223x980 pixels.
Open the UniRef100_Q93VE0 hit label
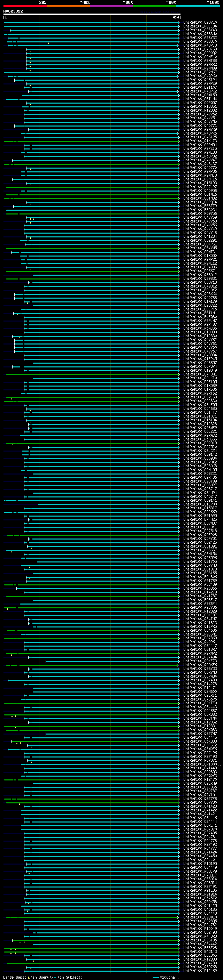point(200,23)
